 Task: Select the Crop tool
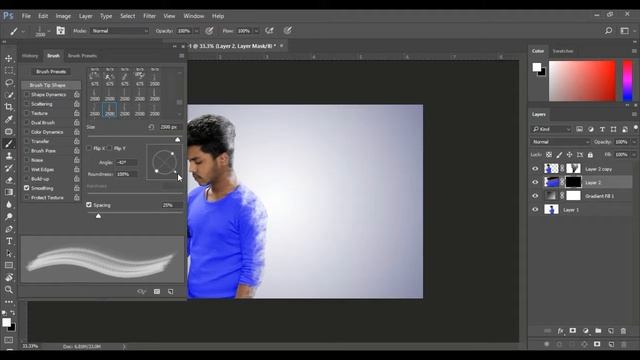[9, 107]
